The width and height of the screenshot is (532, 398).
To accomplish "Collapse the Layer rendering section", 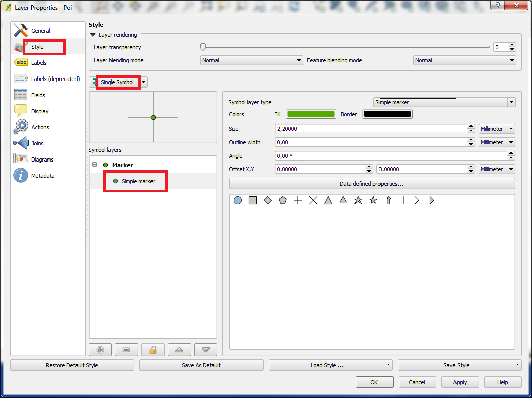I will [x=93, y=35].
